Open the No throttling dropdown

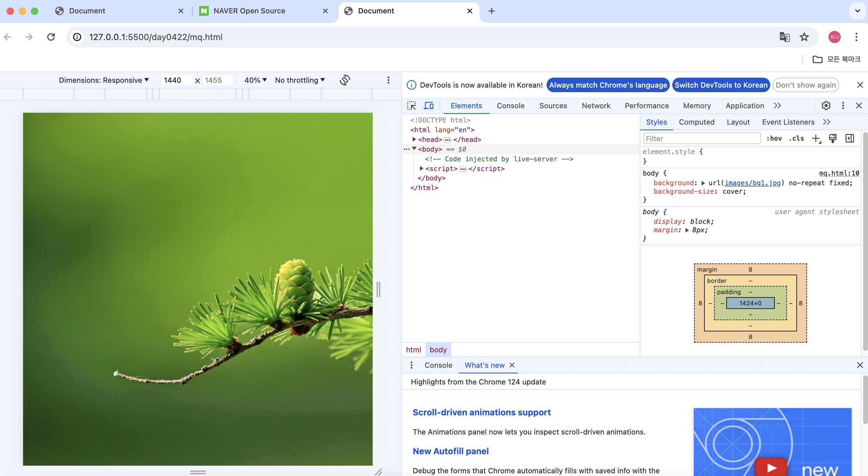tap(300, 80)
